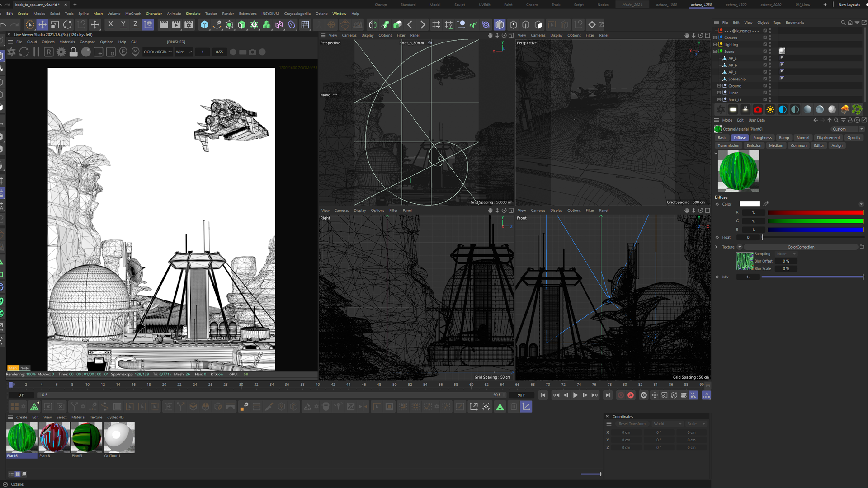Image resolution: width=868 pixels, height=488 pixels.
Task: Go to end of animation
Action: [608, 395]
